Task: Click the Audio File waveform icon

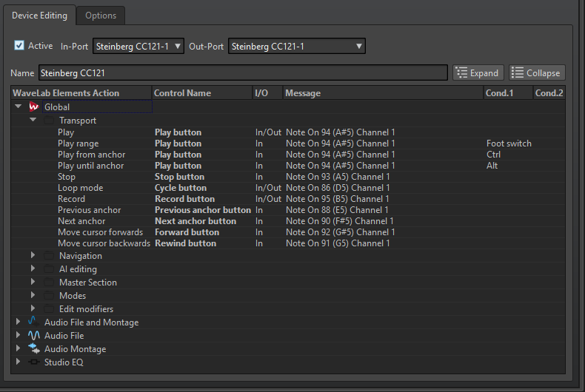Action: tap(34, 336)
